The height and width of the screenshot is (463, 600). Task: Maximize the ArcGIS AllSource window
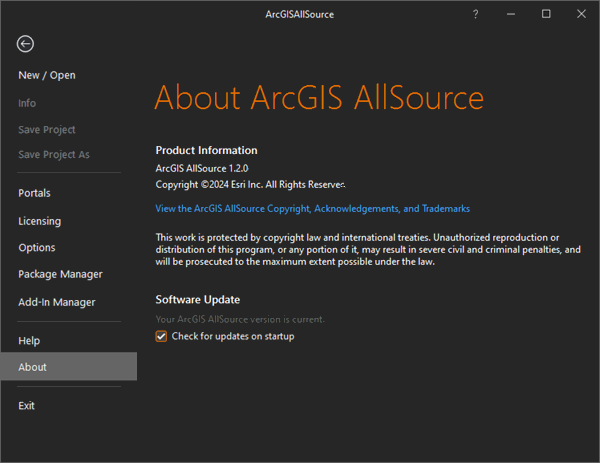pos(545,14)
